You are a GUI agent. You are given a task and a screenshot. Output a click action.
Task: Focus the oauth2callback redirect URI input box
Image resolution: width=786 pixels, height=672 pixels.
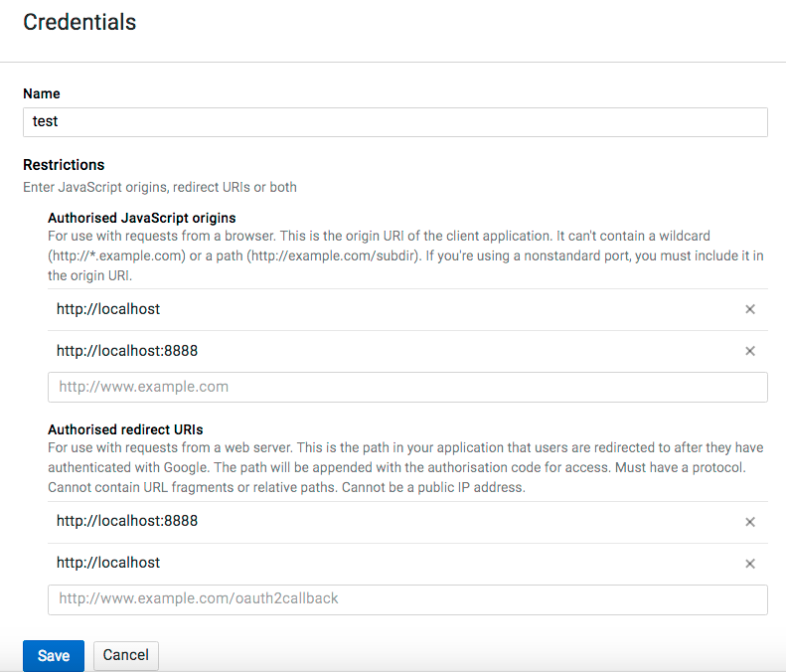(407, 599)
